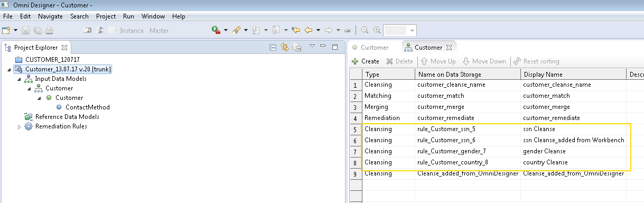Click the Create button
This screenshot has width=644, height=203.
[366, 61]
